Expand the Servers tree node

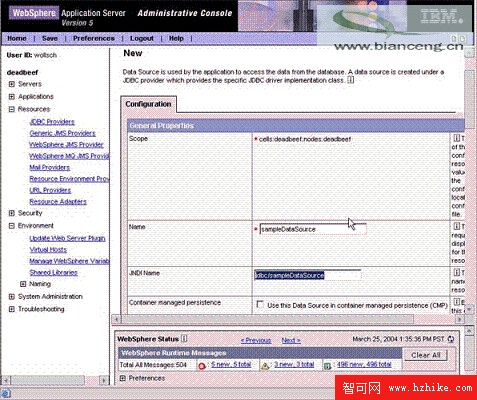coord(12,84)
